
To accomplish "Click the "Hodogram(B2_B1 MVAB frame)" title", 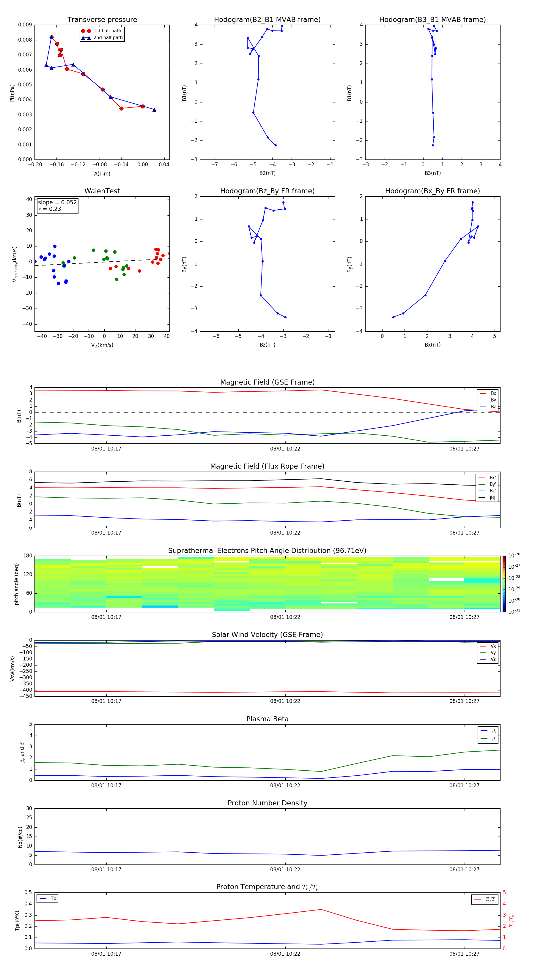I will (267, 20).
